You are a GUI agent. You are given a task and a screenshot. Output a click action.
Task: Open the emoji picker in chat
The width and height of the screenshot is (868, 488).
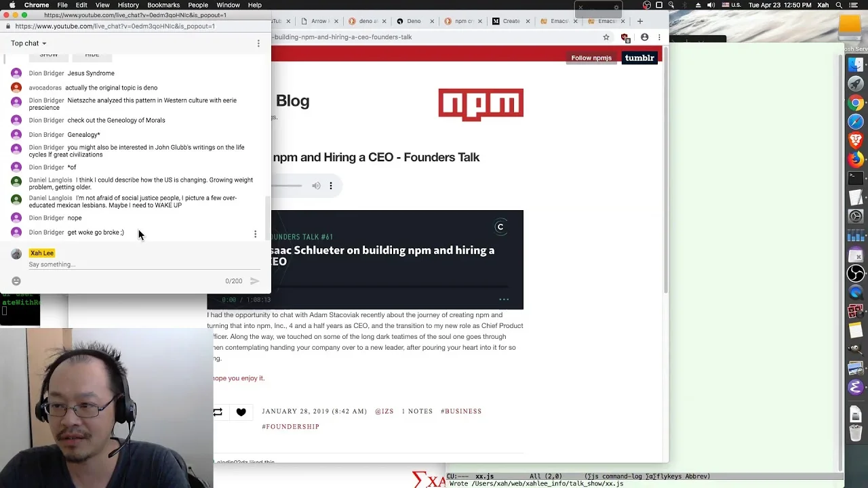pyautogui.click(x=16, y=281)
